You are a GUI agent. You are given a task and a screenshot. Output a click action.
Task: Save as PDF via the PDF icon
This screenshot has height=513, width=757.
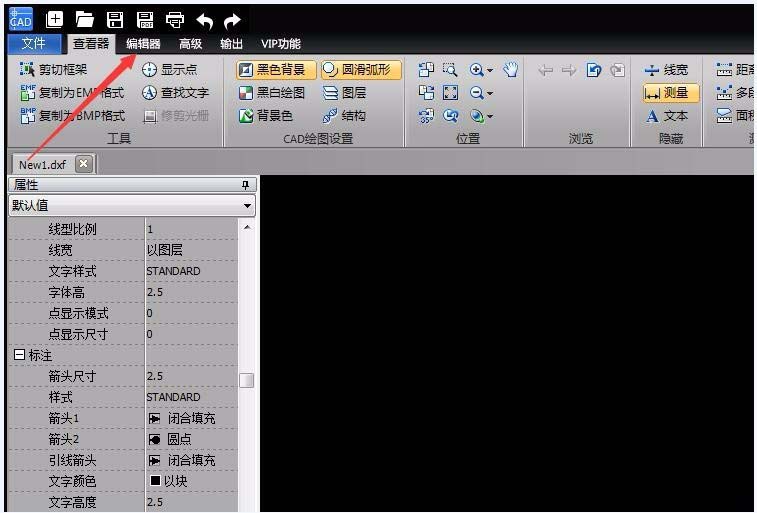[x=145, y=20]
